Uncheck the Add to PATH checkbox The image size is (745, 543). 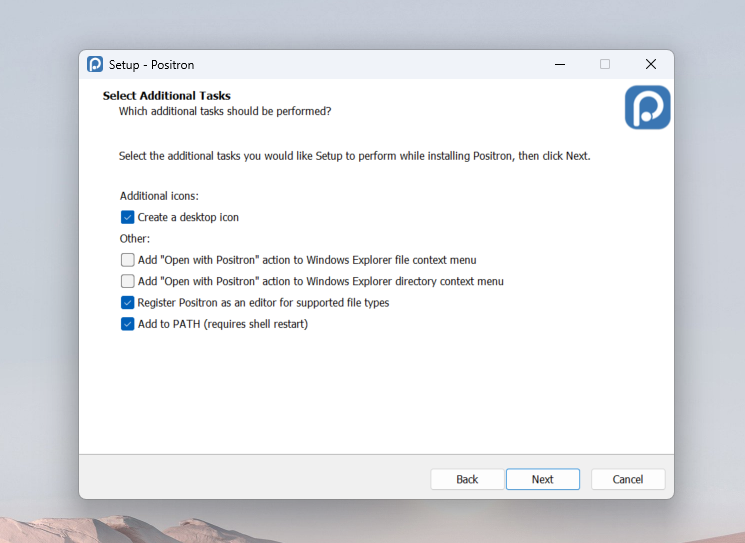128,324
